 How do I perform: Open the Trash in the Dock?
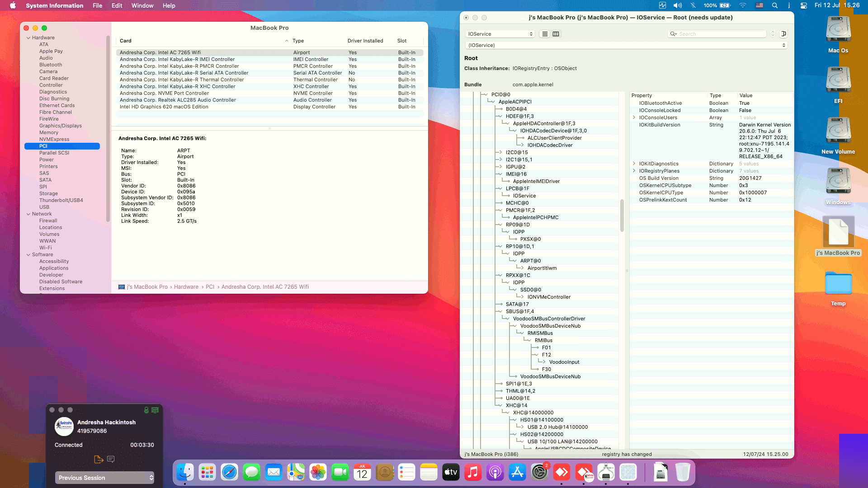683,473
